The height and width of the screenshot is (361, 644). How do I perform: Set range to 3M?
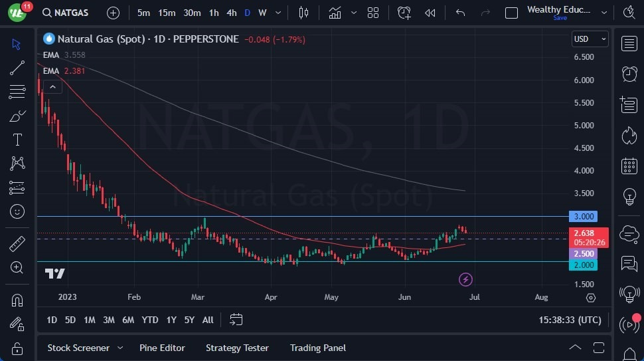(x=109, y=320)
